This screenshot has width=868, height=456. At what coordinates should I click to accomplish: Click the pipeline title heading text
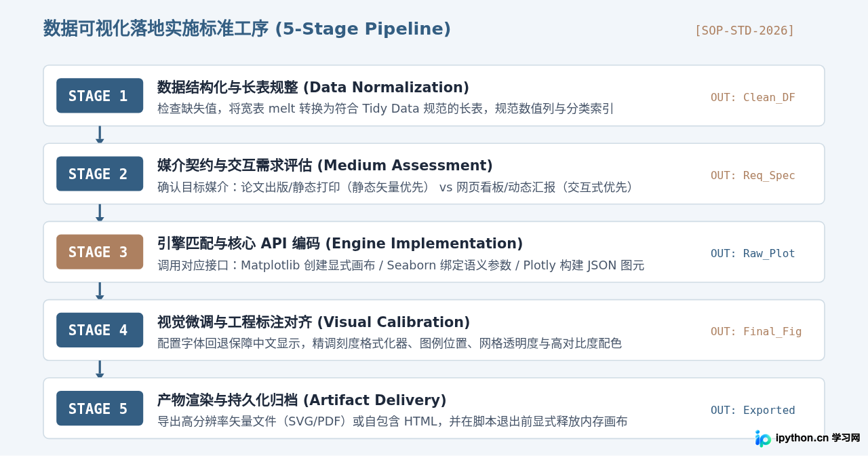(x=247, y=29)
